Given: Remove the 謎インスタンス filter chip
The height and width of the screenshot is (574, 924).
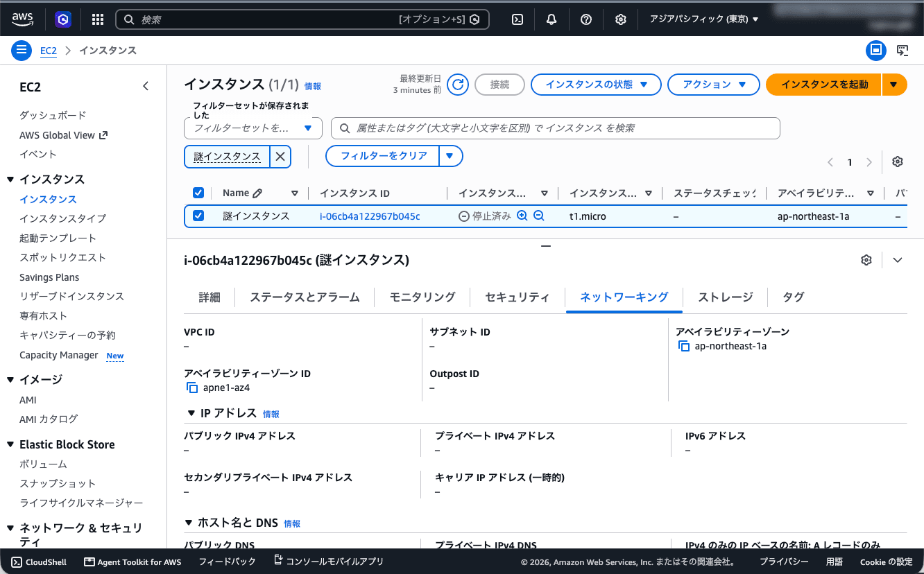Looking at the screenshot, I should 280,157.
